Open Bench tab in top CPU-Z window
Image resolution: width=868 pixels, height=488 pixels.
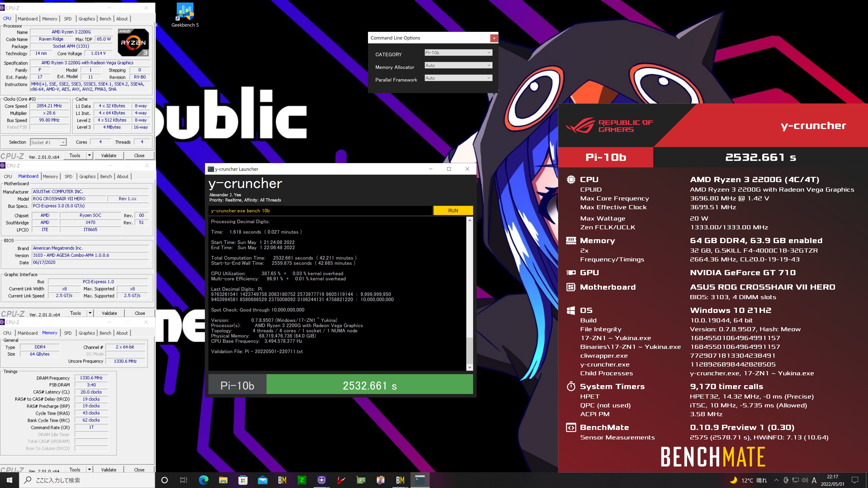[105, 19]
